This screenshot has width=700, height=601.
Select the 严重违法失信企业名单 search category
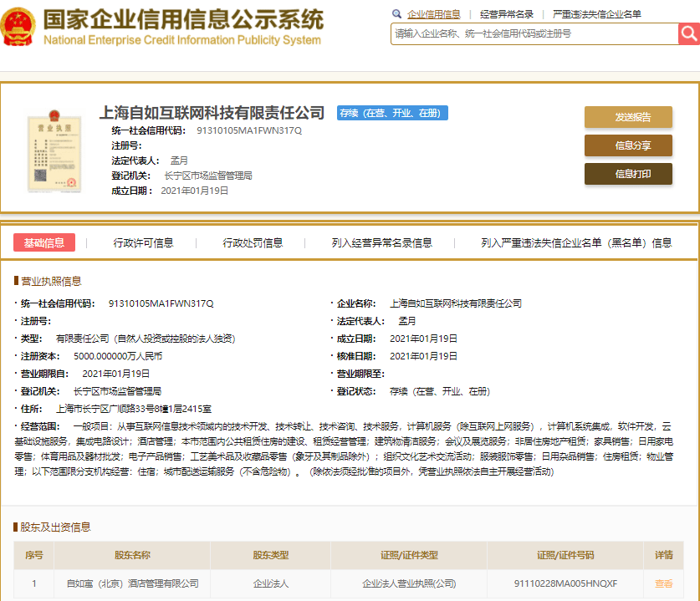point(597,14)
